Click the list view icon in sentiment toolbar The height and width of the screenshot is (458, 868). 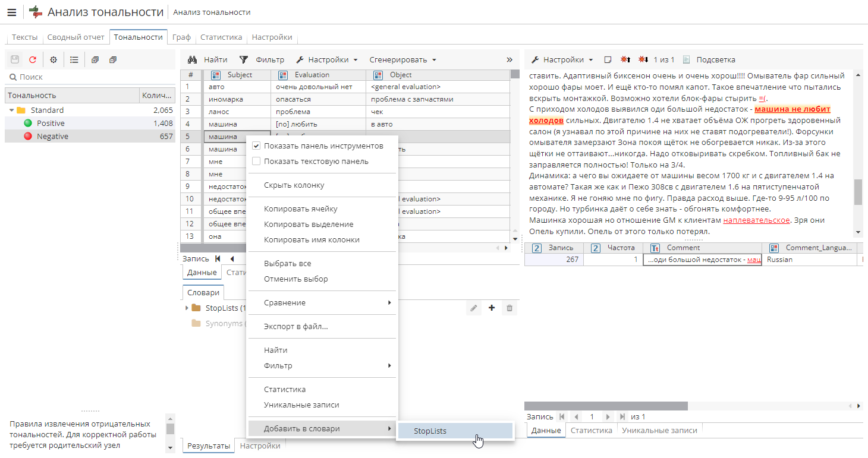click(74, 59)
